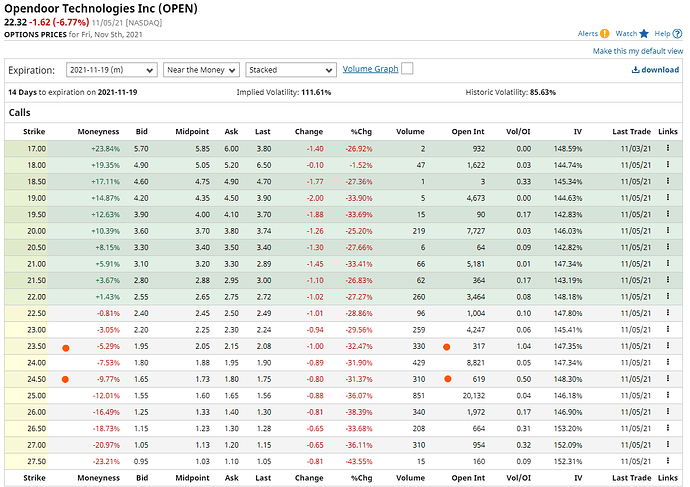This screenshot has height=487, width=690.
Task: Sort by top Vol/OI column header
Action: (518, 132)
